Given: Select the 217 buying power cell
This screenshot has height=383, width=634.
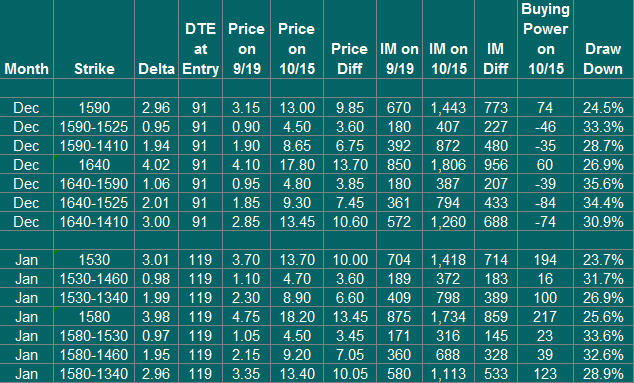Looking at the screenshot, I should (x=545, y=317).
